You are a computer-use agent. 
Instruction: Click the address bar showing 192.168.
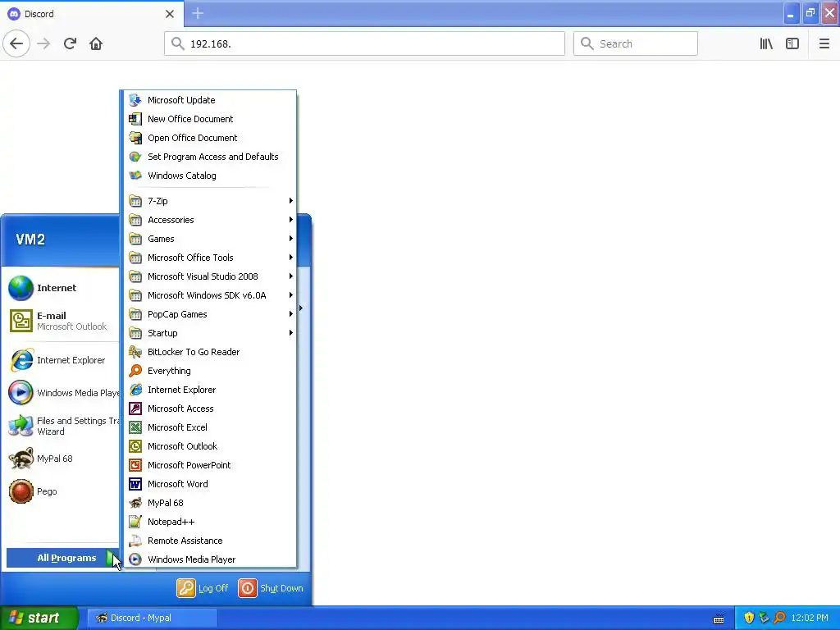(364, 43)
